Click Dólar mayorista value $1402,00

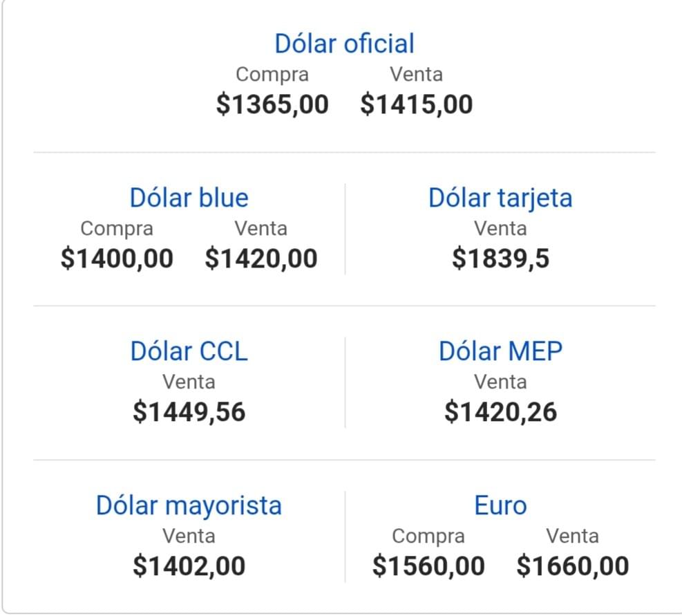(189, 566)
